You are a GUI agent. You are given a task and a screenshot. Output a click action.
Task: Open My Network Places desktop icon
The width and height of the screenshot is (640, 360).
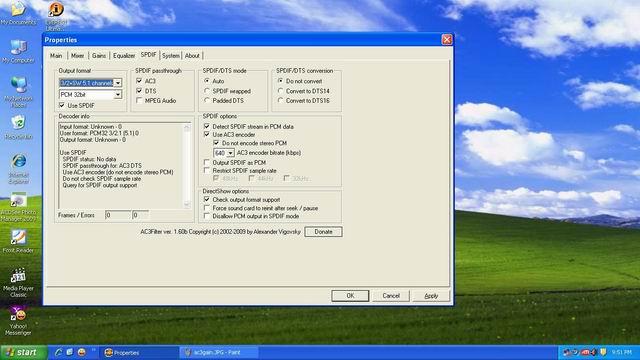pos(18,91)
